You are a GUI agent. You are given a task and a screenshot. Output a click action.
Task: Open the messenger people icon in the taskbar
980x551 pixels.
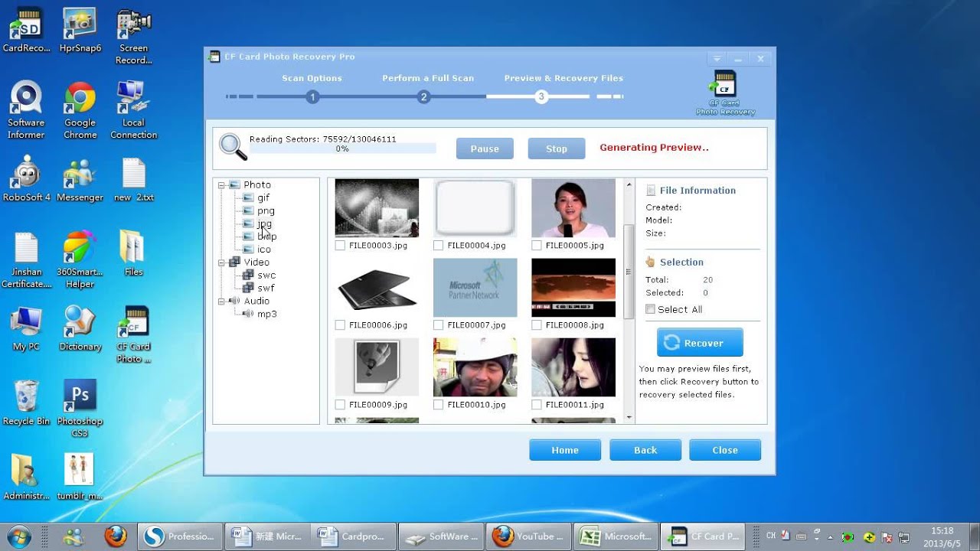(74, 536)
